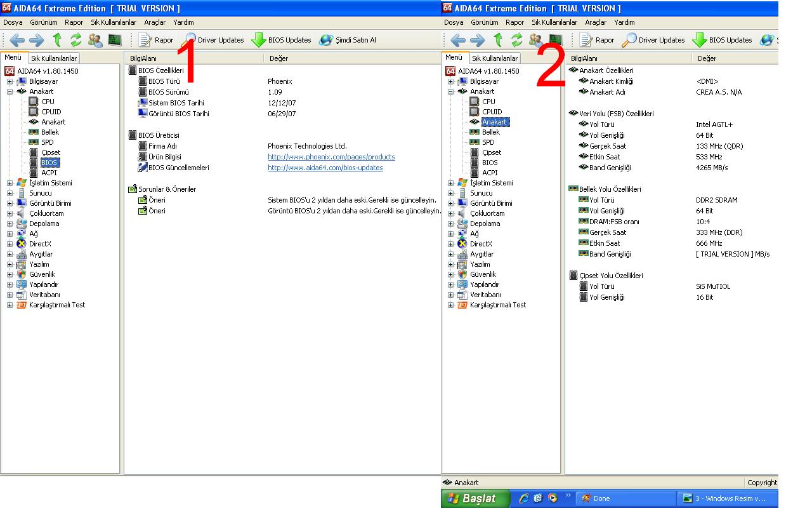
Task: Open the Done taskbar button
Action: tap(625, 498)
